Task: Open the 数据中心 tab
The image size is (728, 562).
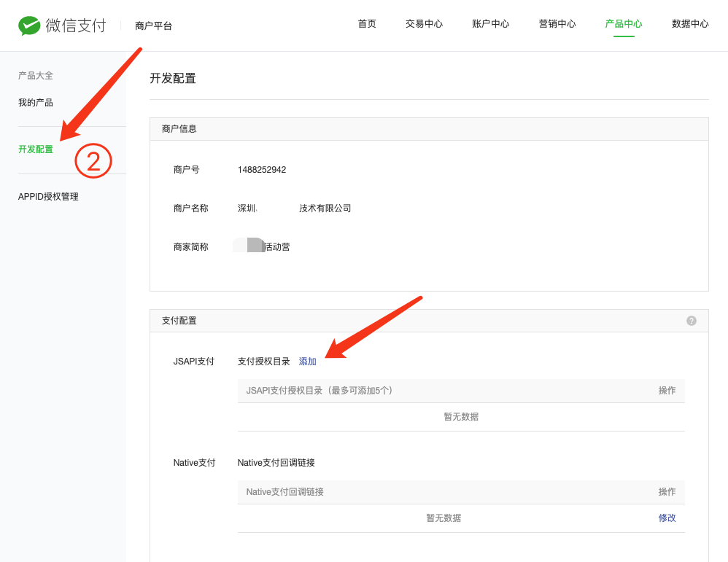Action: pos(690,24)
